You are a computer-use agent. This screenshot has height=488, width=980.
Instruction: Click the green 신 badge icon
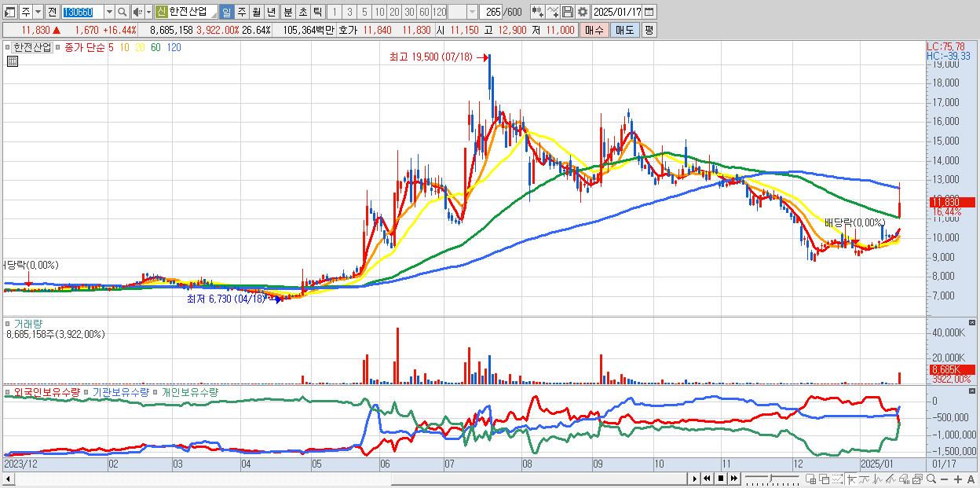tap(161, 12)
